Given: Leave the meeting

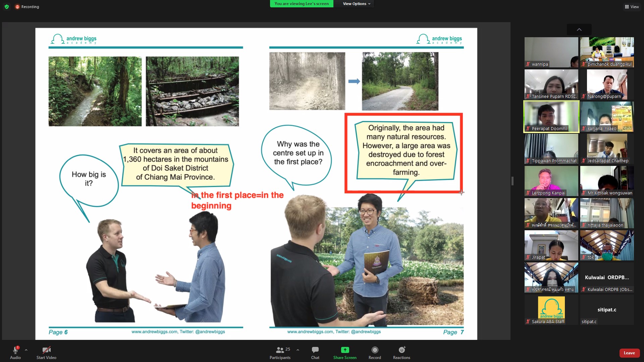Looking at the screenshot, I should point(629,353).
